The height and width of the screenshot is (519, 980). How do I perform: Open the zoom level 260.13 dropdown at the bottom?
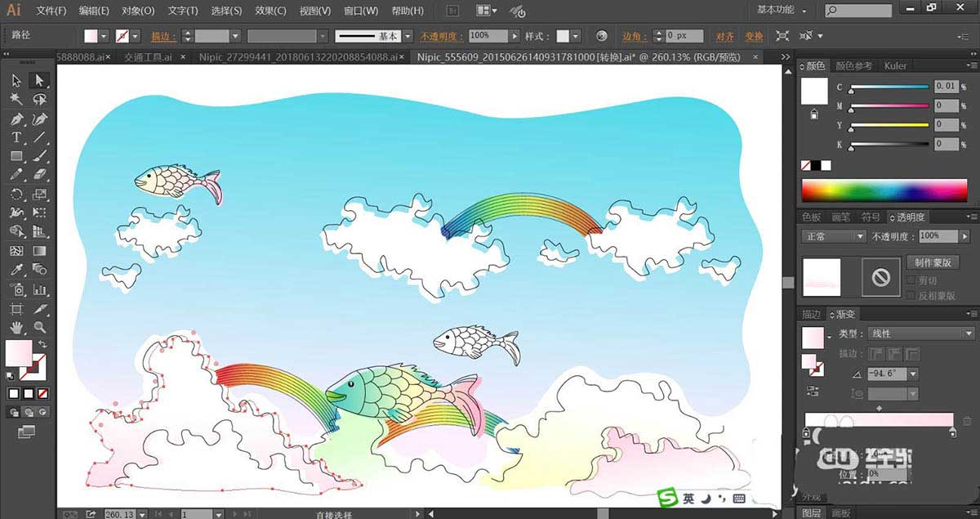[x=142, y=514]
